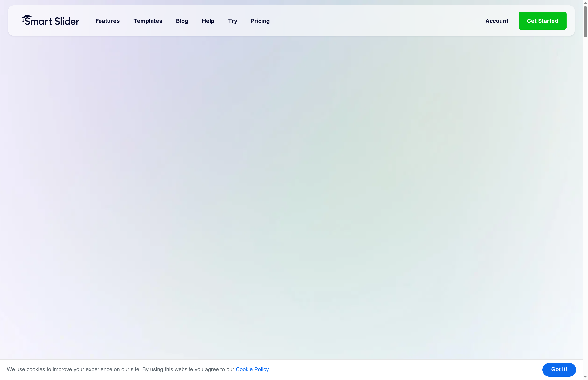Dismiss the cookie banner with Got It!
This screenshot has height=380, width=588.
pyautogui.click(x=559, y=369)
